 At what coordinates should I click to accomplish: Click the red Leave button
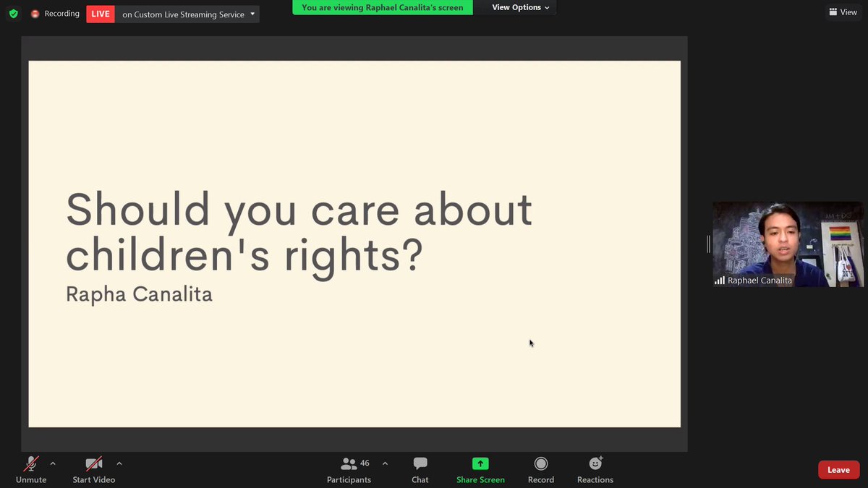click(x=838, y=470)
